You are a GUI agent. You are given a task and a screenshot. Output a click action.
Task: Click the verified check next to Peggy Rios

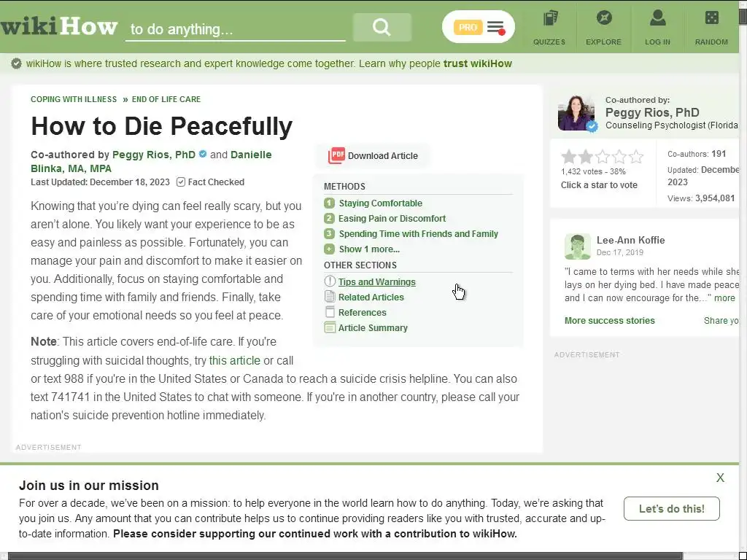pyautogui.click(x=203, y=155)
